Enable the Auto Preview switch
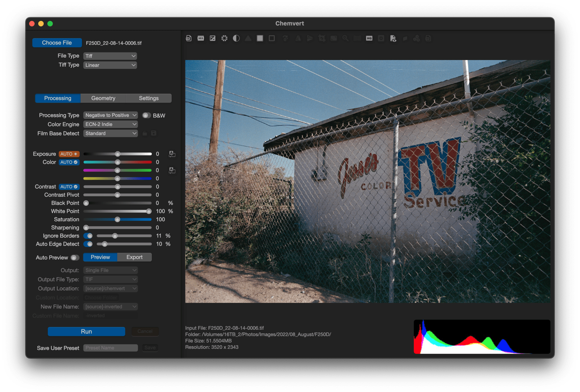Image resolution: width=580 pixels, height=392 pixels. [75, 258]
